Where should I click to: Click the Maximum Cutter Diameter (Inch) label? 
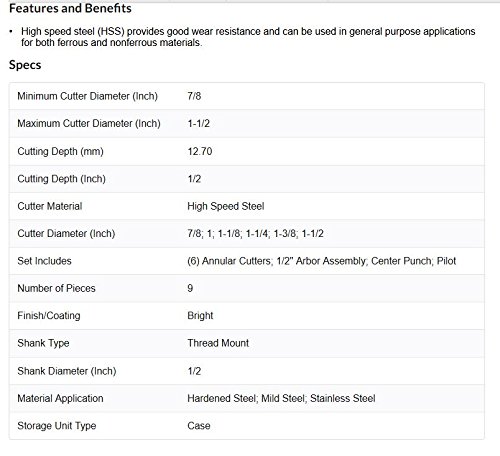89,123
